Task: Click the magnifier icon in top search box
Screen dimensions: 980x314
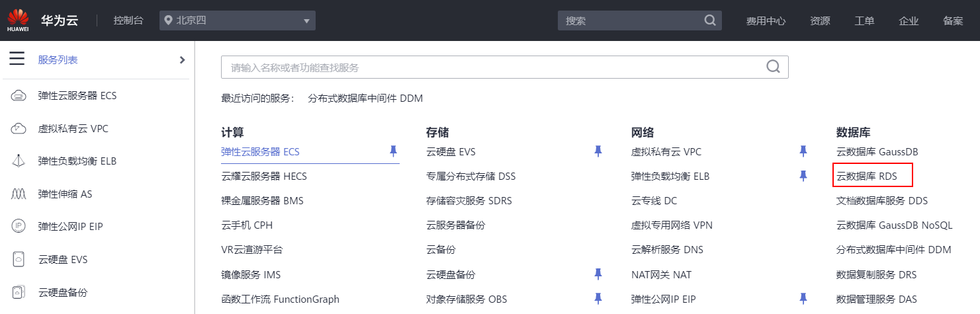Action: pos(710,20)
